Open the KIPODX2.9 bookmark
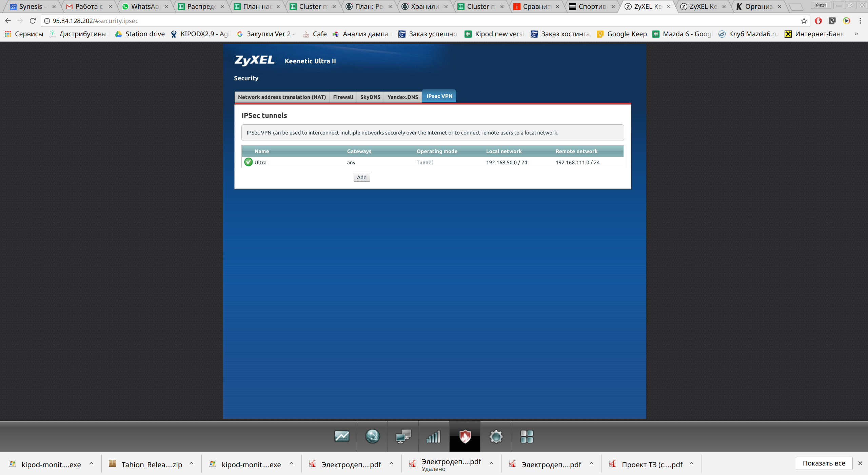 [200, 34]
